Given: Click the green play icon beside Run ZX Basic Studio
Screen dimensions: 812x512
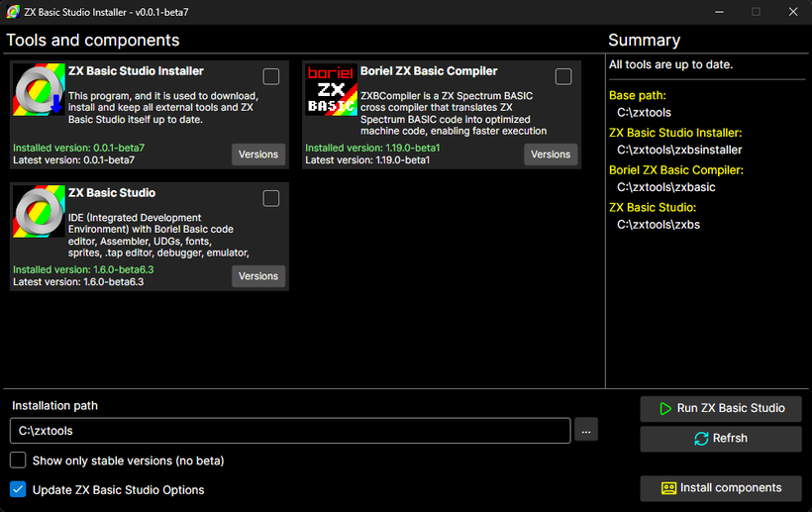Looking at the screenshot, I should pyautogui.click(x=665, y=408).
